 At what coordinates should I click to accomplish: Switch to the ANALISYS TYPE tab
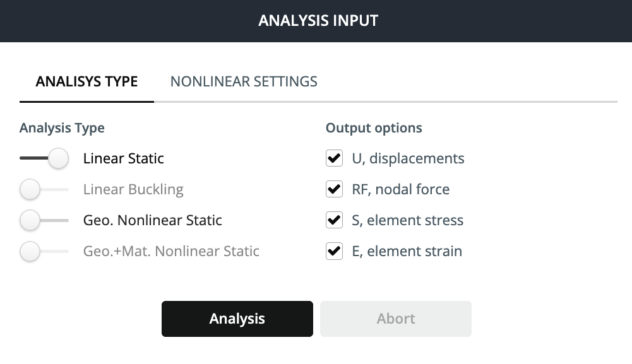pyautogui.click(x=86, y=82)
